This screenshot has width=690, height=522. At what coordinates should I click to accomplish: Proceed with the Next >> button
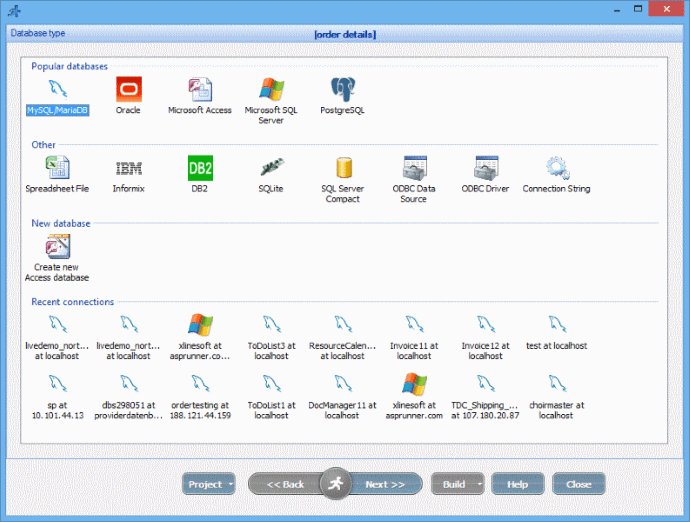pos(385,484)
